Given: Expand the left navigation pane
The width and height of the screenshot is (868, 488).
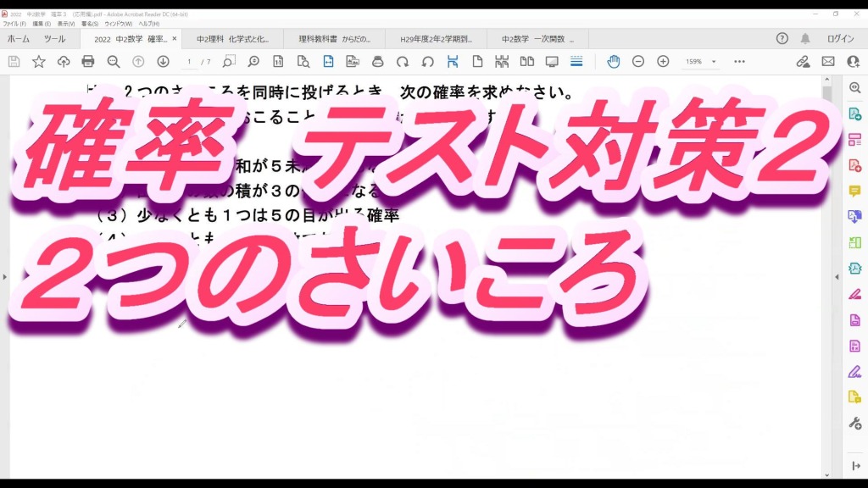Looking at the screenshot, I should [4, 277].
